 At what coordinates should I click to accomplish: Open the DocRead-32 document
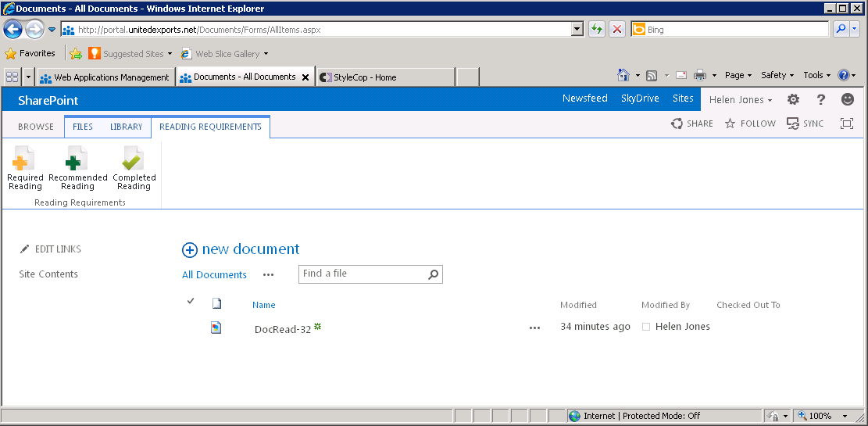point(282,330)
